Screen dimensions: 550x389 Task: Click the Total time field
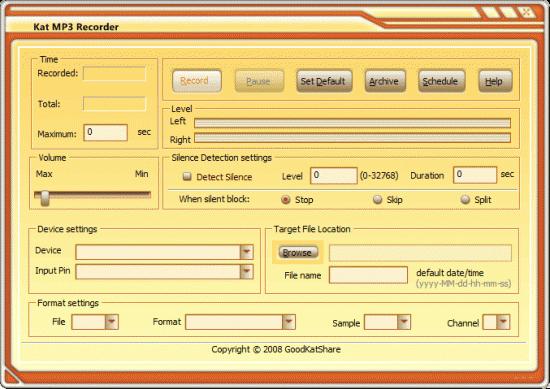[115, 104]
